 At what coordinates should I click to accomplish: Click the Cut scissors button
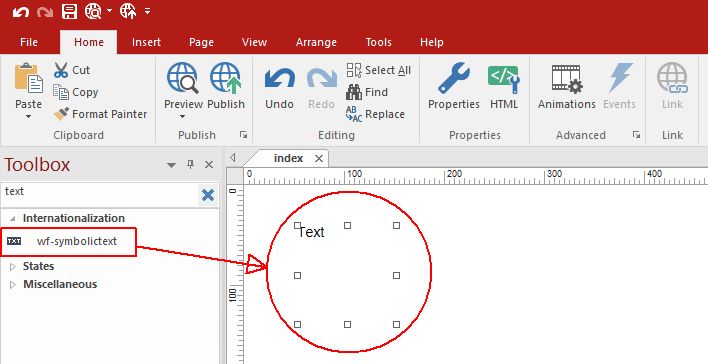tap(72, 70)
